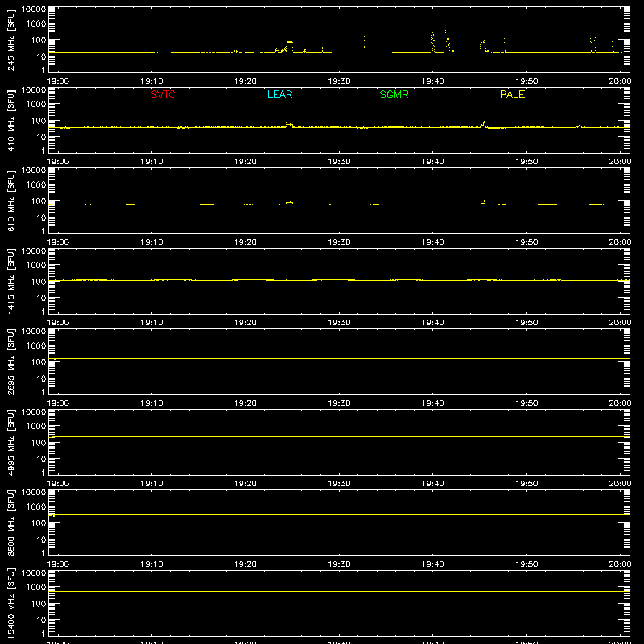Click 19:40 tick label under 610 MHz panel
The width and height of the screenshot is (644, 644).
tap(432, 242)
